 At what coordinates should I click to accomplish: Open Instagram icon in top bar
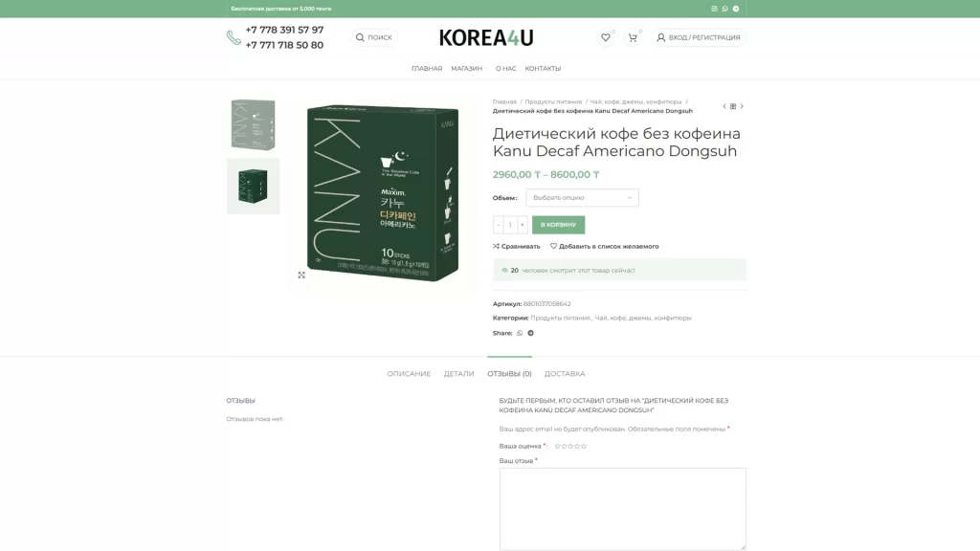tap(714, 9)
